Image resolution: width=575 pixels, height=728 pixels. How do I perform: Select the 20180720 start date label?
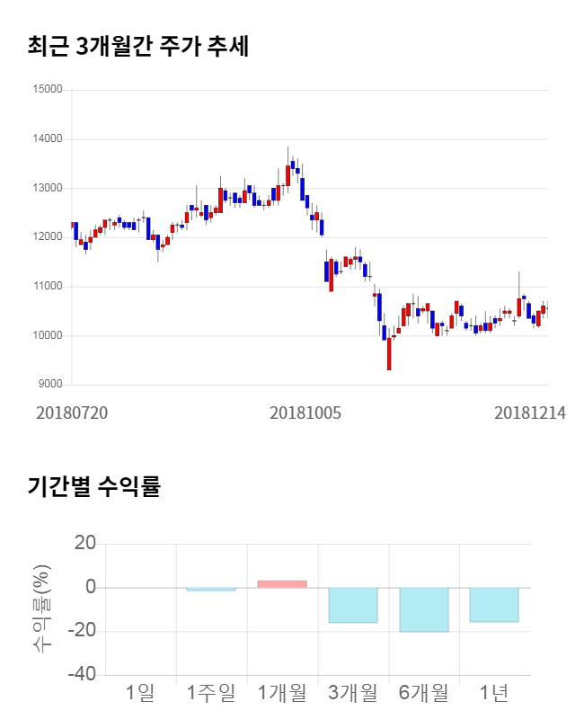tap(71, 413)
